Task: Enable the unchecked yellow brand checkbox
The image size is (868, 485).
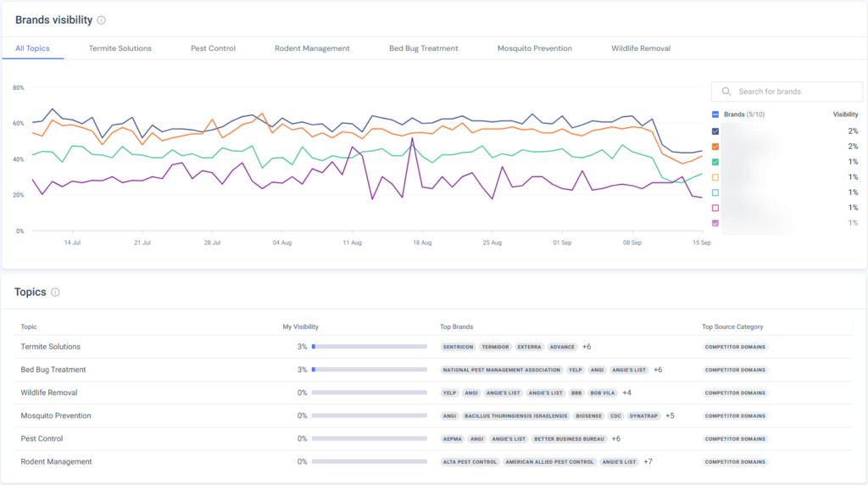Action: (x=715, y=177)
